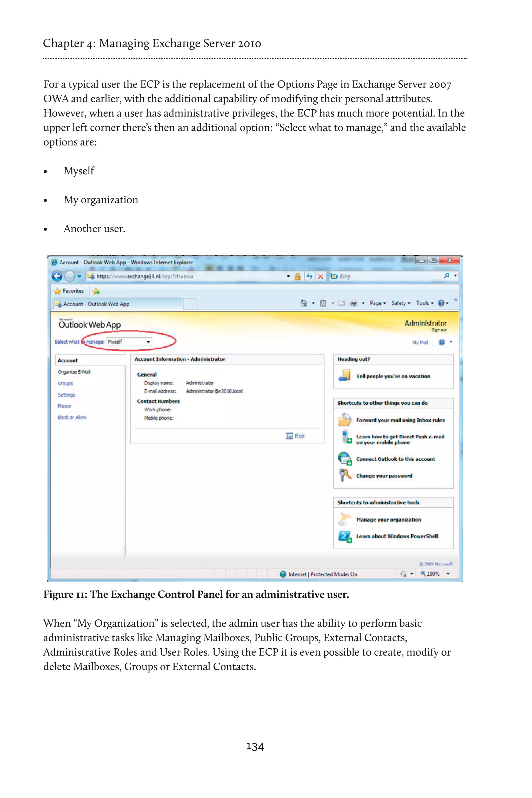
Task: Open the help options dropdown arrow
Action: (x=451, y=342)
